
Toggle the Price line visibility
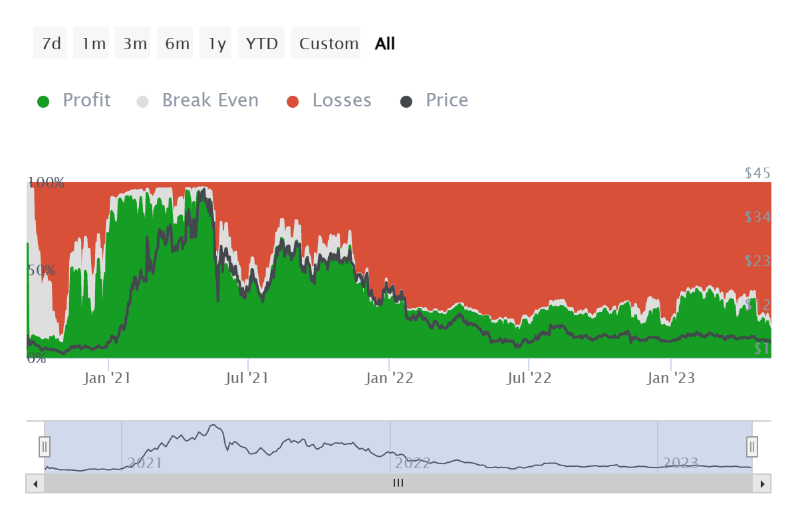(x=446, y=100)
